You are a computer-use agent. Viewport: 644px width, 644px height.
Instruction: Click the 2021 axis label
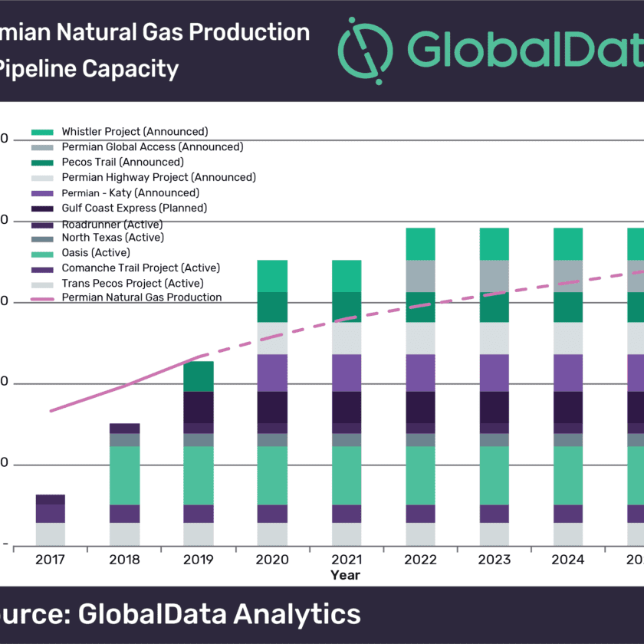click(347, 560)
